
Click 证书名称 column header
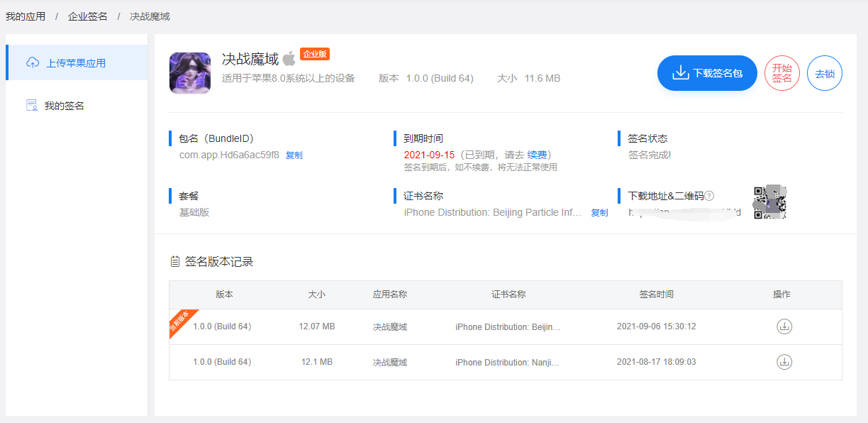click(508, 294)
